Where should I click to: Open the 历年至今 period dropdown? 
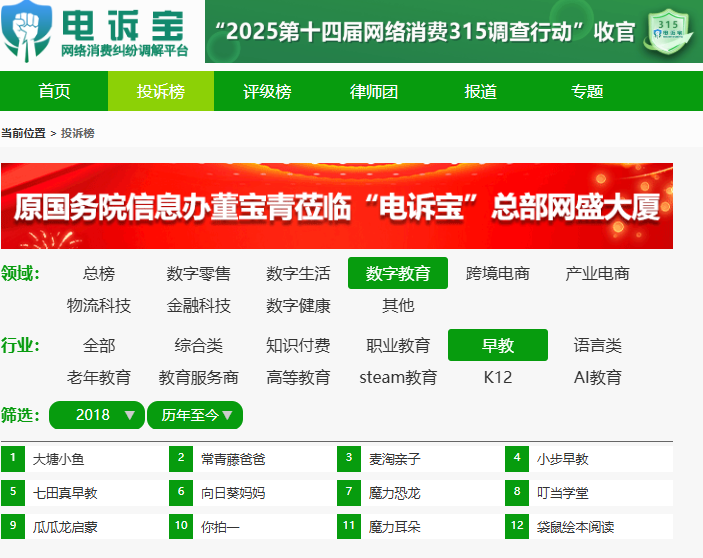[x=195, y=415]
